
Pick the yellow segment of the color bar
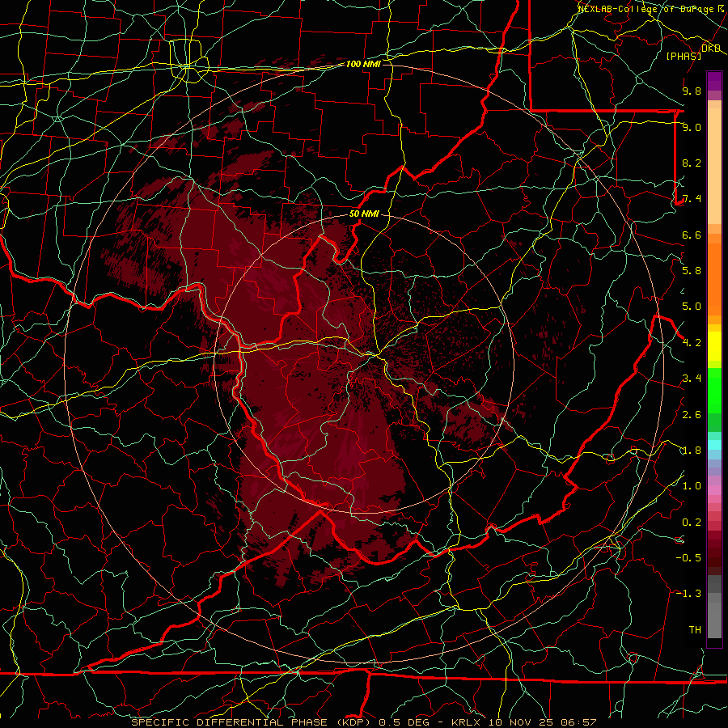tap(714, 346)
